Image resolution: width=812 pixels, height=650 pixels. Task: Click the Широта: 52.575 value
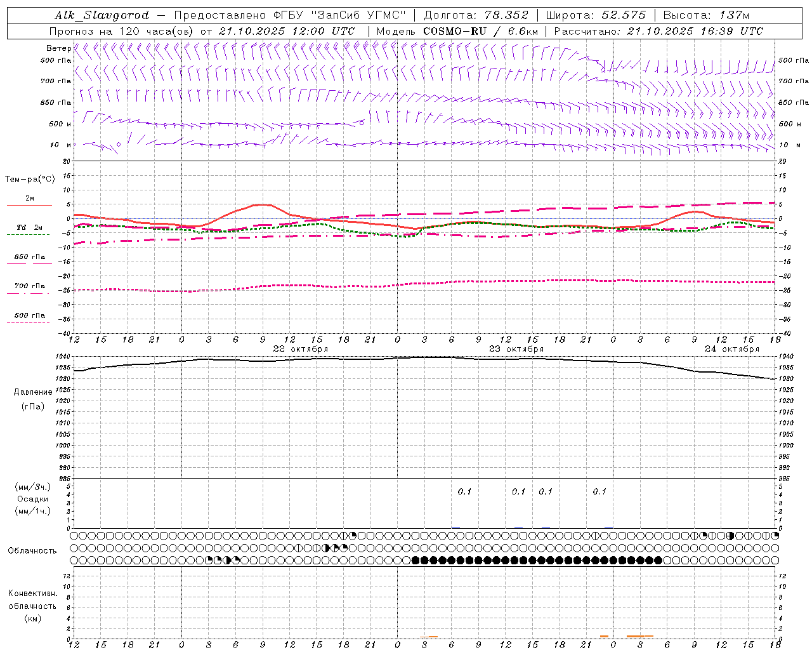596,15
